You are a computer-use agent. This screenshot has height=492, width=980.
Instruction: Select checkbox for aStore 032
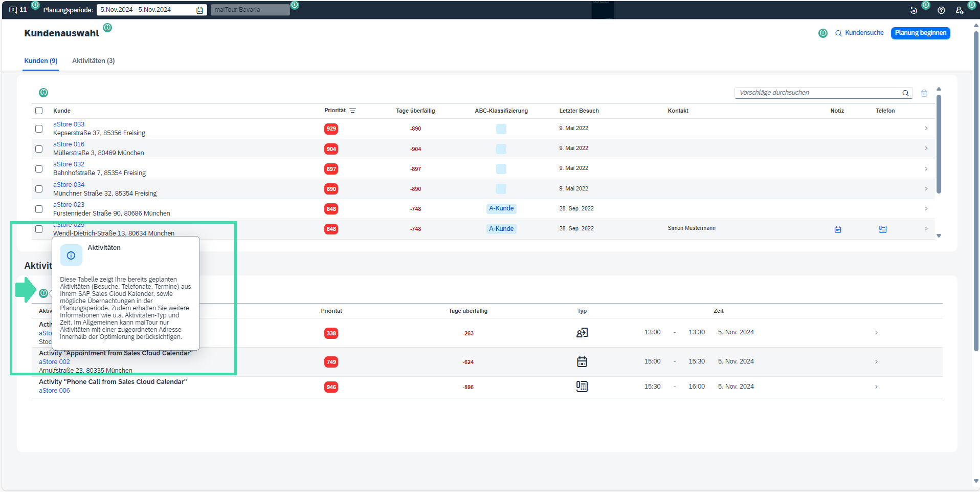point(39,169)
